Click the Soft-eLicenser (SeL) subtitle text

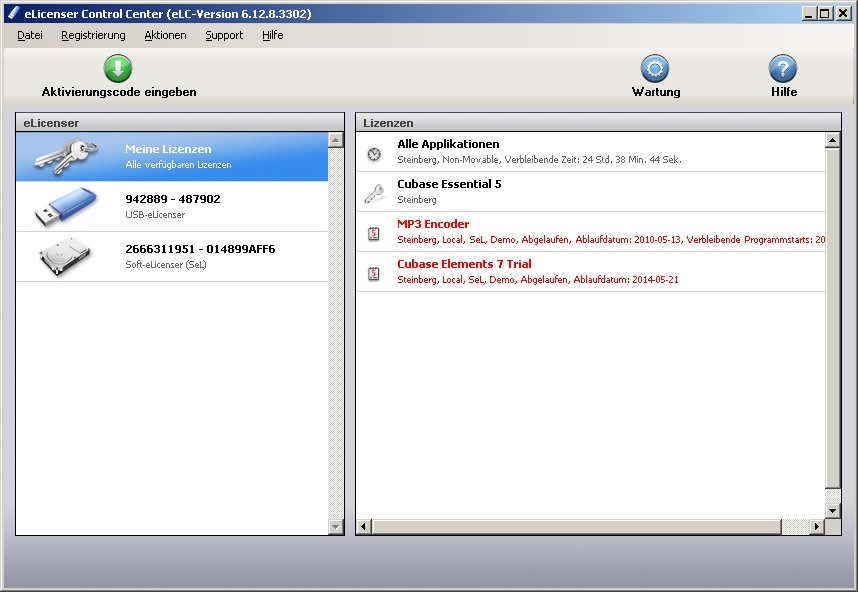coord(166,264)
